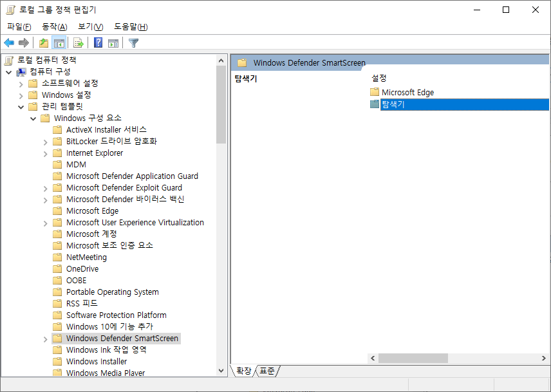Expand the Internet Explorer node
551x392 pixels.
[45, 153]
